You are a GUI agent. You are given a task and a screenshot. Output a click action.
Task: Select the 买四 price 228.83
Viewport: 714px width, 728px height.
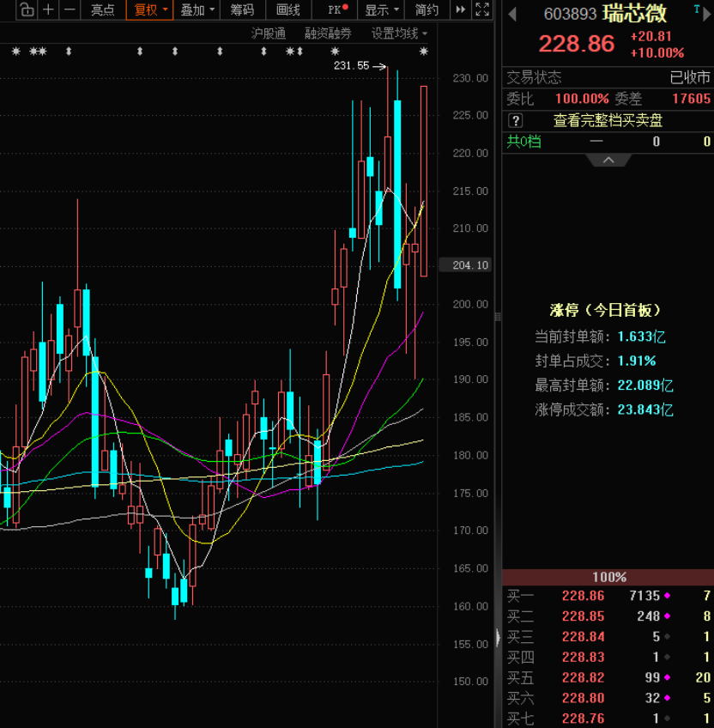583,657
